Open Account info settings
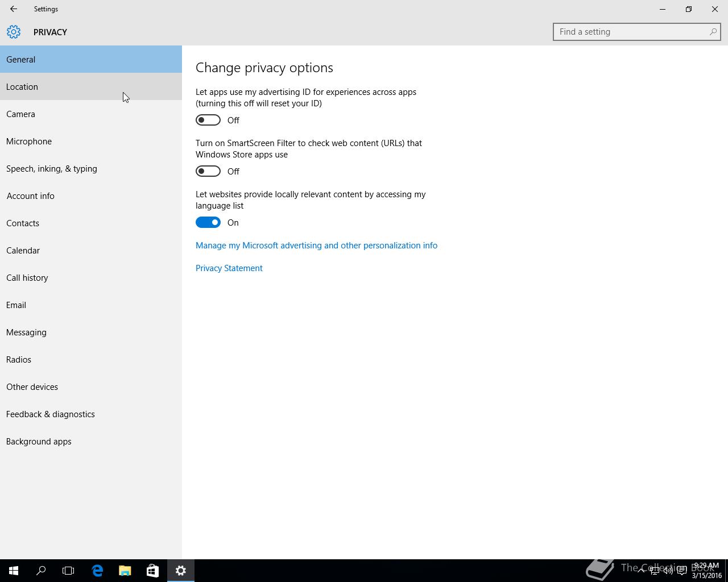 [x=91, y=196]
